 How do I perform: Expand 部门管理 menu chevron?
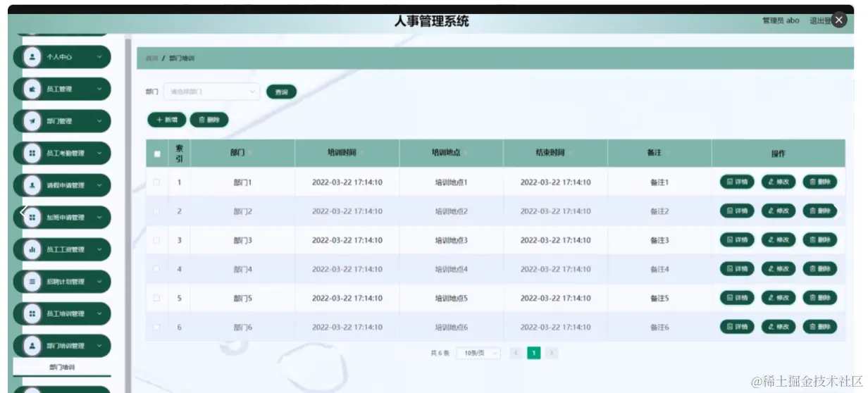(x=99, y=121)
